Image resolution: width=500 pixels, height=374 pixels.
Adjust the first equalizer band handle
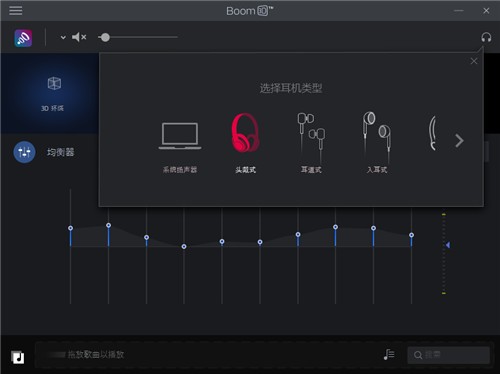(x=70, y=228)
